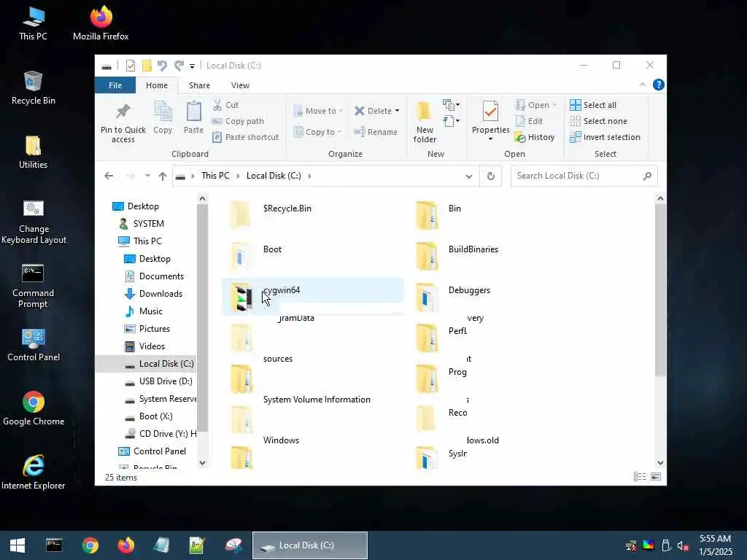
Task: Click file list vertical scrollbar
Action: point(660,292)
